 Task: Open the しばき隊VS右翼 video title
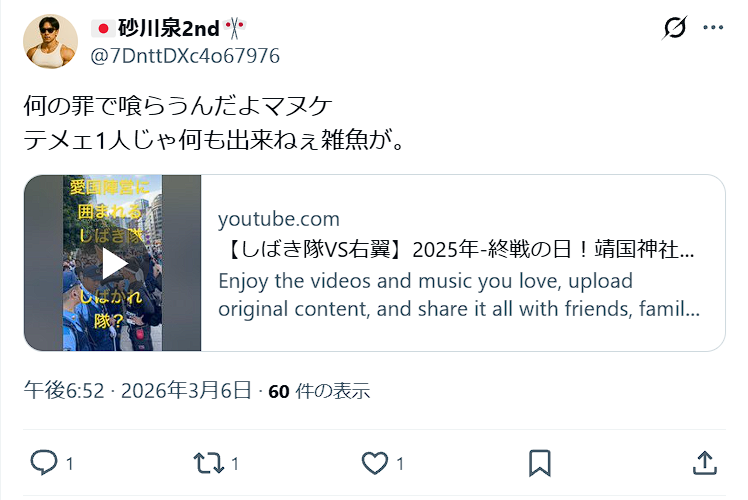(x=459, y=249)
